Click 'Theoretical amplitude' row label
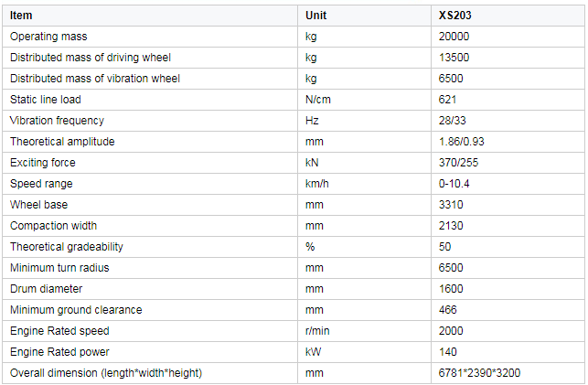Screen dimensions: 588x385 pos(62,142)
